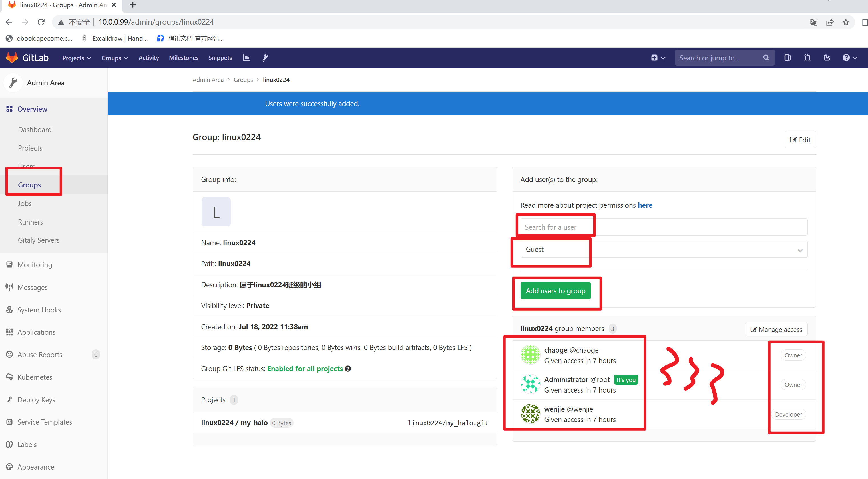
Task: Go to the Activity menu item
Action: coord(148,58)
